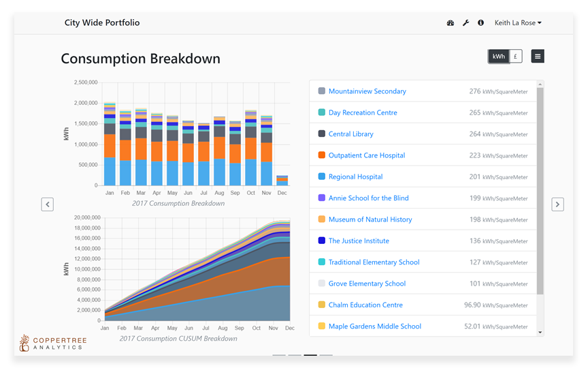Click scrollbar down arrow in building list
Screen dimensions: 588x368
tap(540, 333)
